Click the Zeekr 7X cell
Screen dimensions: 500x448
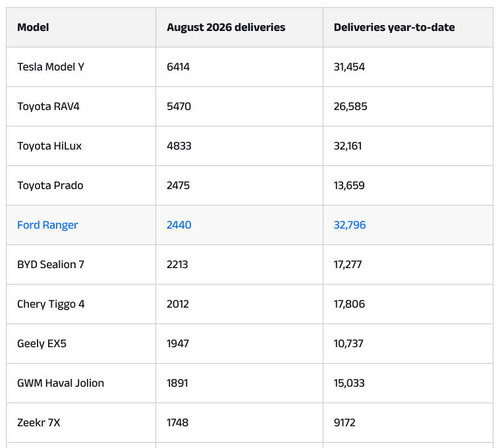click(x=81, y=423)
